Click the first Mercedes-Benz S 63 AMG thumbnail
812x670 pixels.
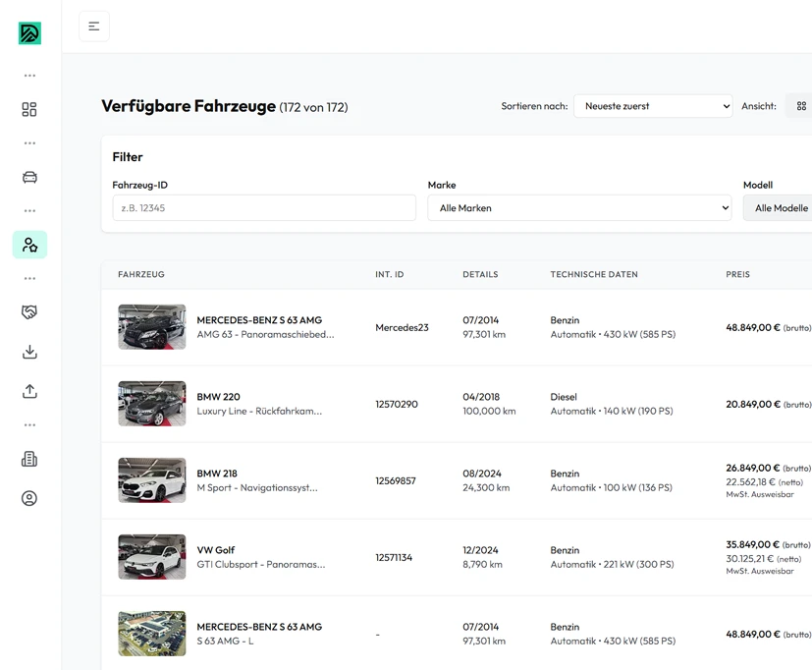pyautogui.click(x=152, y=327)
